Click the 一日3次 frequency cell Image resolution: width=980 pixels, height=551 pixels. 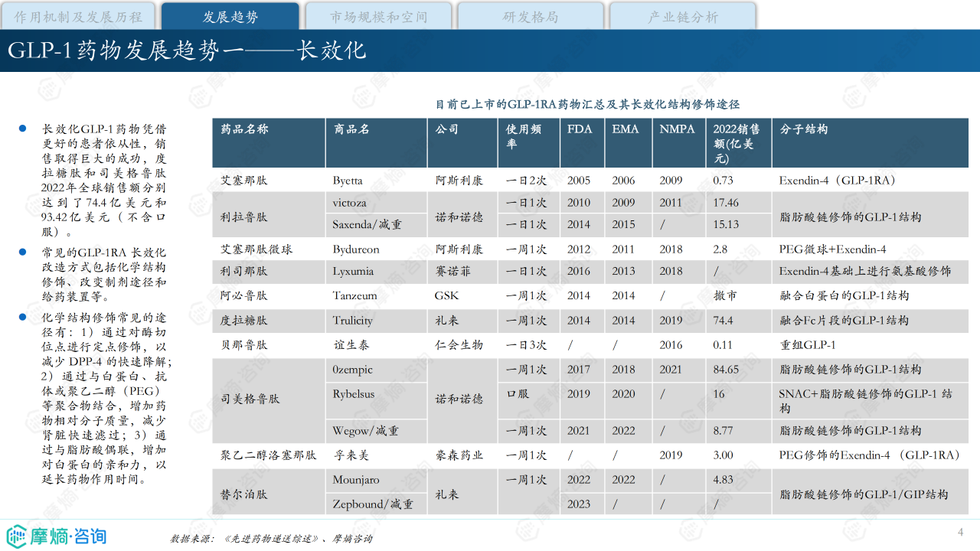point(529,345)
